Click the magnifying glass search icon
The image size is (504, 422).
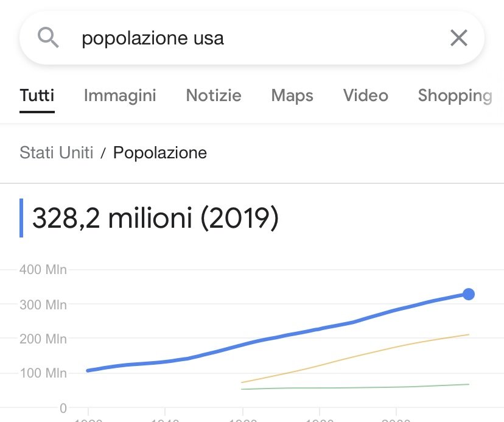[48, 38]
